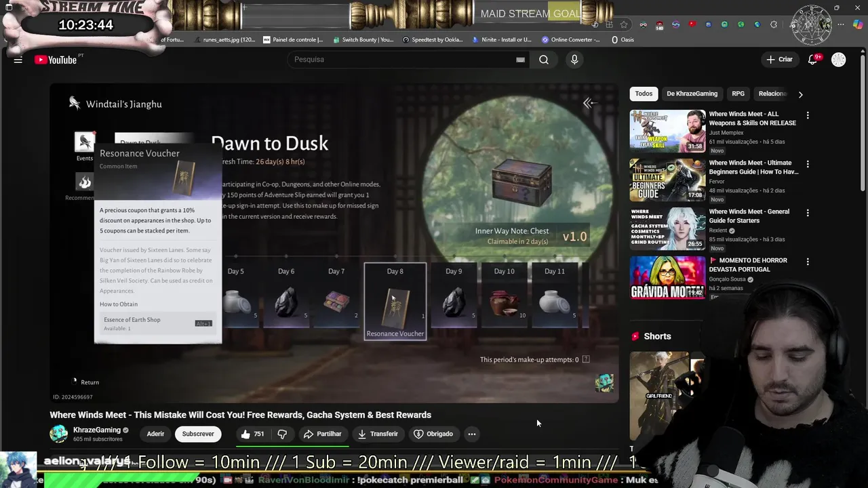
Task: Click the Inner Way Note chest in video
Action: [521, 183]
